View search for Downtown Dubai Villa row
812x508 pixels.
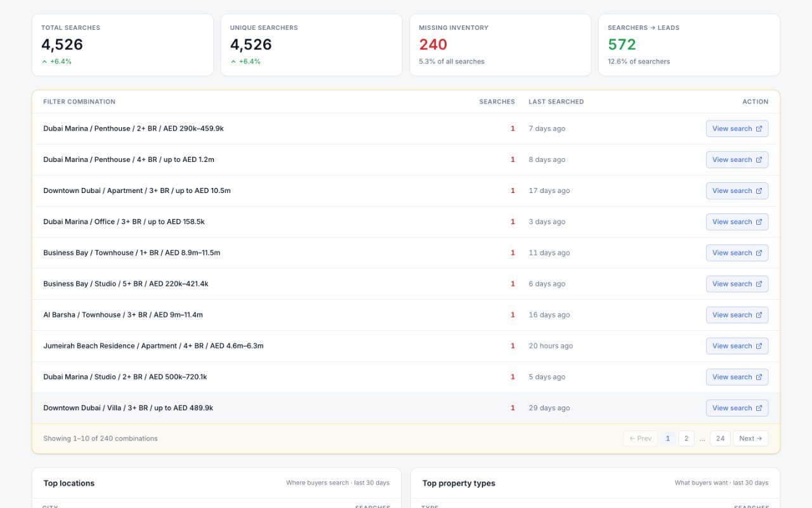pyautogui.click(x=737, y=408)
